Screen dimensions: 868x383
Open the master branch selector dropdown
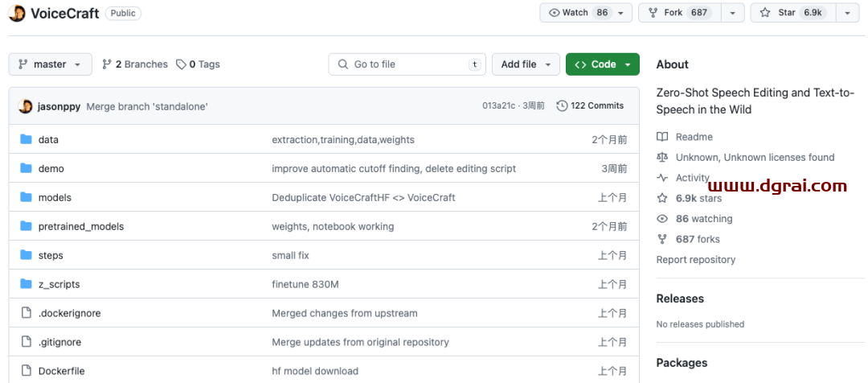coord(50,64)
